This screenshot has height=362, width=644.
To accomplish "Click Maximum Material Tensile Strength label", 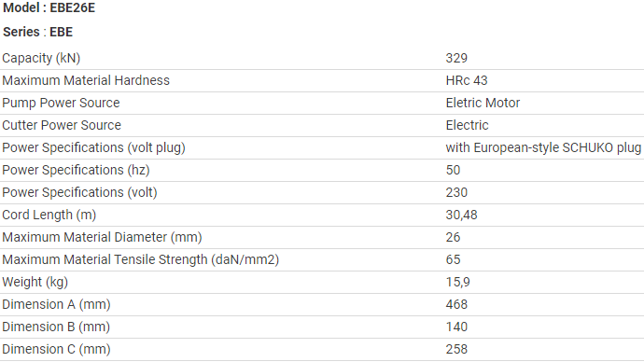I will [140, 259].
